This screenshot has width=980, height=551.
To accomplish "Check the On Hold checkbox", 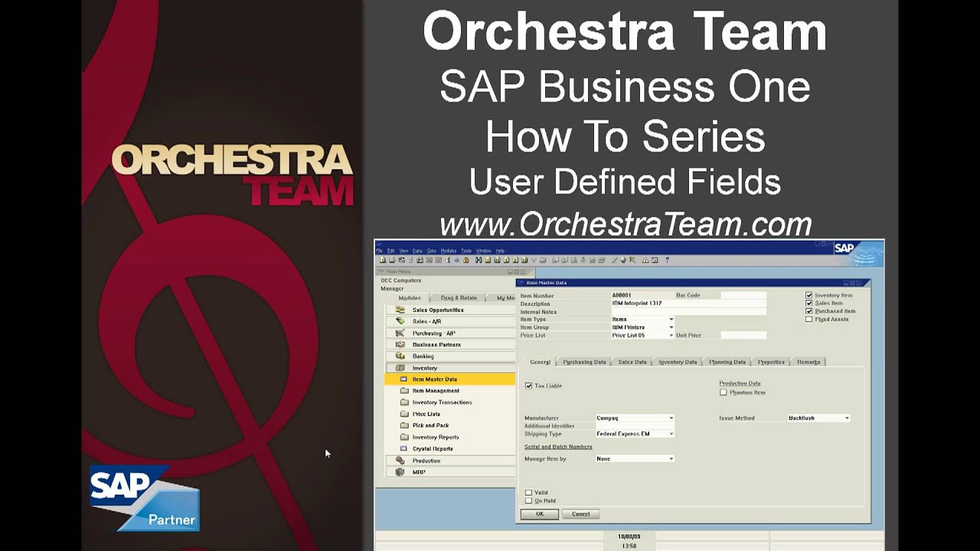I will pyautogui.click(x=528, y=500).
